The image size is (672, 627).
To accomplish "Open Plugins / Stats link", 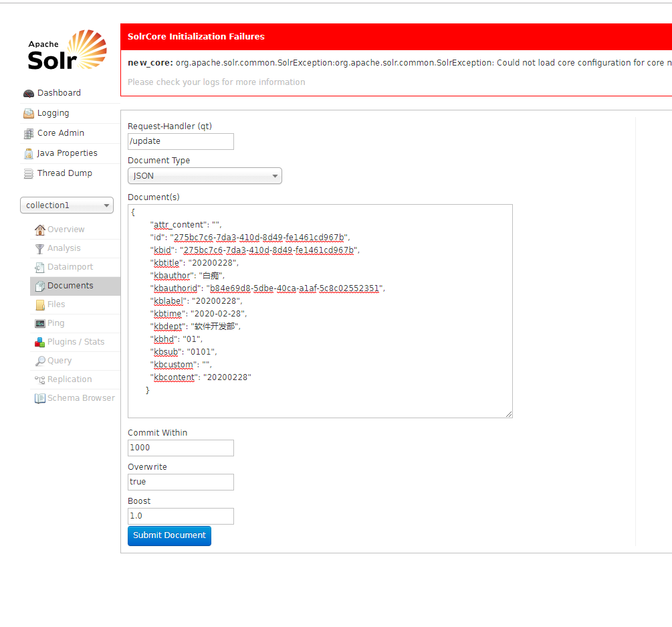I will pos(76,342).
